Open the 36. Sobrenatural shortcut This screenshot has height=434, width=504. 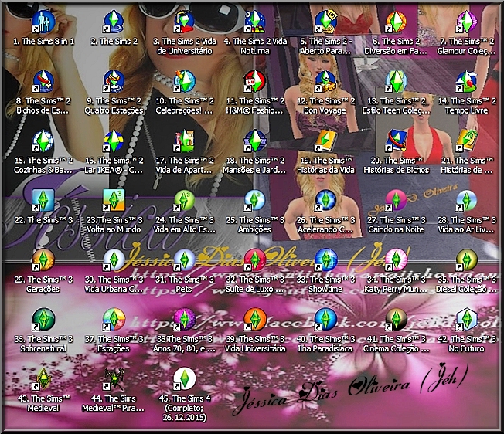pyautogui.click(x=43, y=320)
